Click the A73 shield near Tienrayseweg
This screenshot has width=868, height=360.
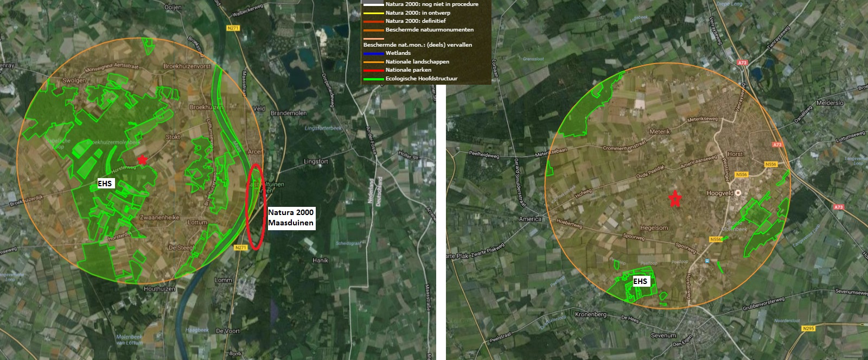coord(742,63)
